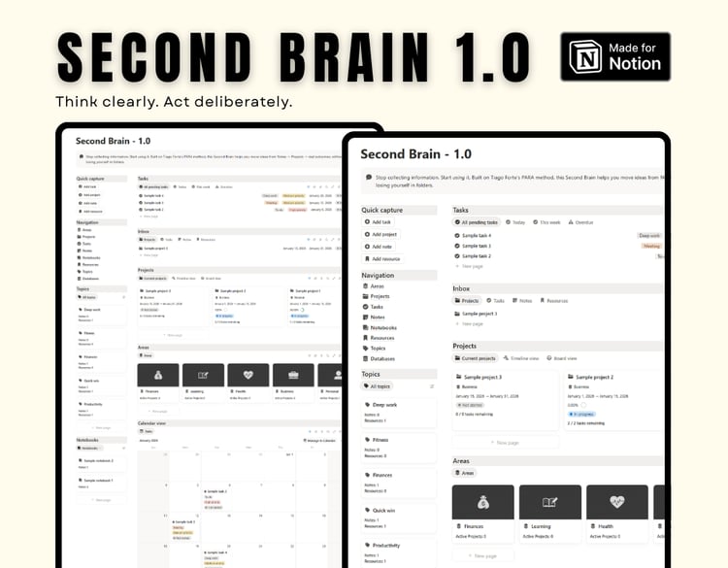Screen dimensions: 728x568
Task: Click Add note in front window Quick capture
Action: click(379, 247)
